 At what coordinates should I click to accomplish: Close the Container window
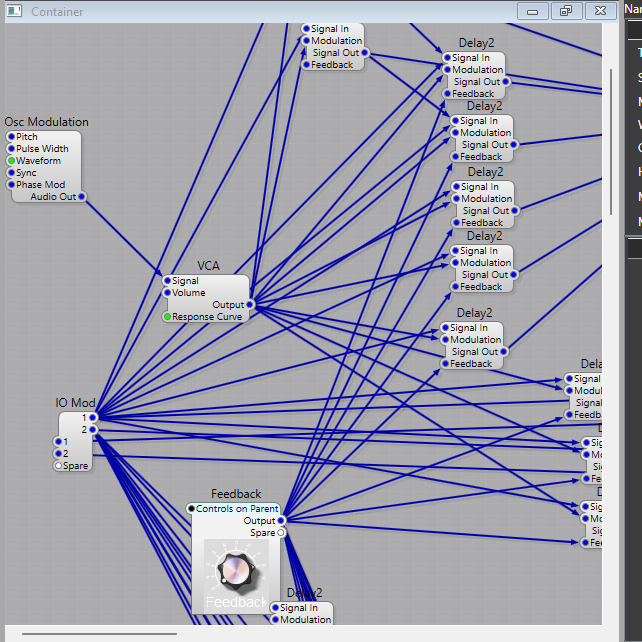601,11
